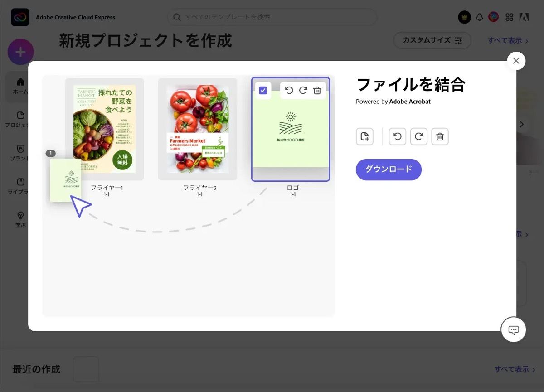This screenshot has height=392, width=544.
Task: Expand すべて表示 beside 最近の作成
Action: coord(515,369)
